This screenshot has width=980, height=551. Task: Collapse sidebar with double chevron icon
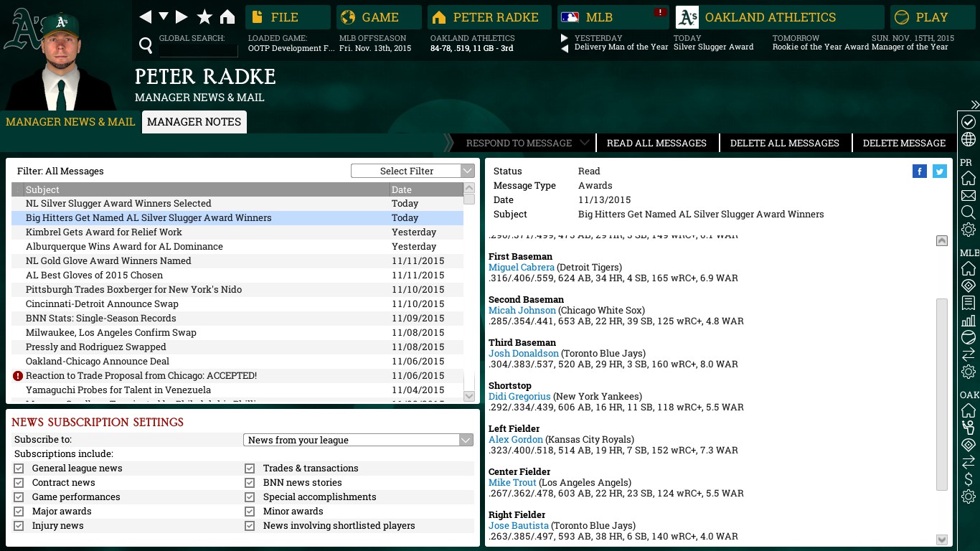(974, 105)
